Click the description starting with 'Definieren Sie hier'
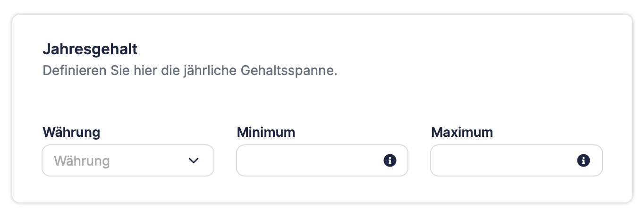644x218 pixels. pos(190,71)
